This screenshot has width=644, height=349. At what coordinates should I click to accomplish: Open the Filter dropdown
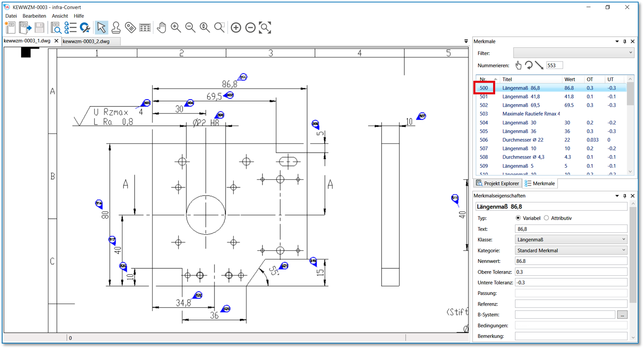[573, 53]
